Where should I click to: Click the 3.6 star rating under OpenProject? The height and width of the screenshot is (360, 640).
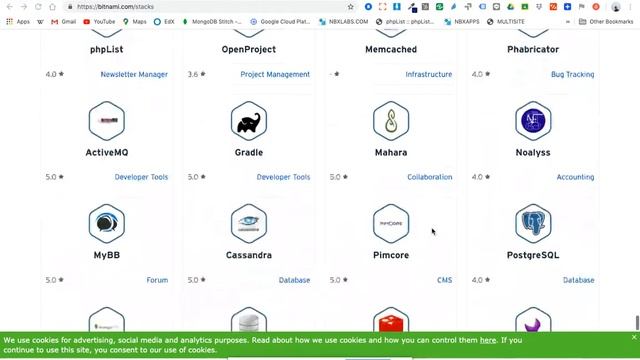[197, 74]
